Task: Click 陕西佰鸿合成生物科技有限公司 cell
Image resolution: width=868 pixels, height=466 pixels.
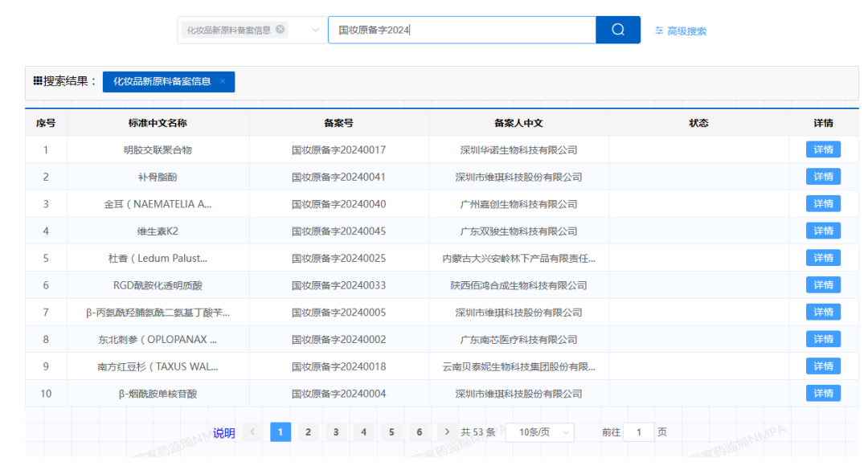Action: [x=518, y=285]
